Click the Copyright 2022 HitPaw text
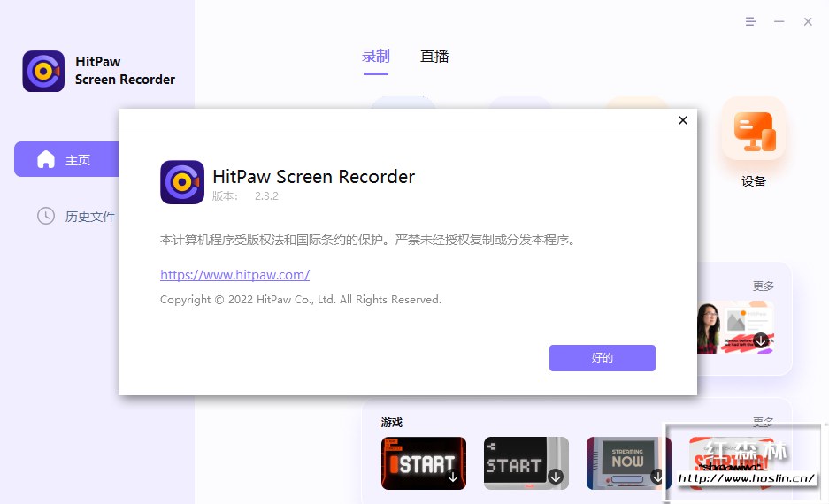Viewport: 829px width, 504px height. tap(300, 300)
